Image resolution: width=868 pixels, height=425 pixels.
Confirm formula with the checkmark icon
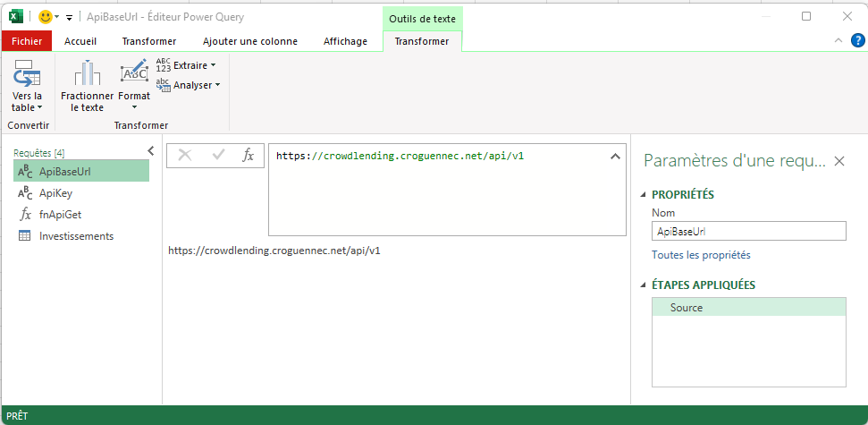tap(218, 156)
